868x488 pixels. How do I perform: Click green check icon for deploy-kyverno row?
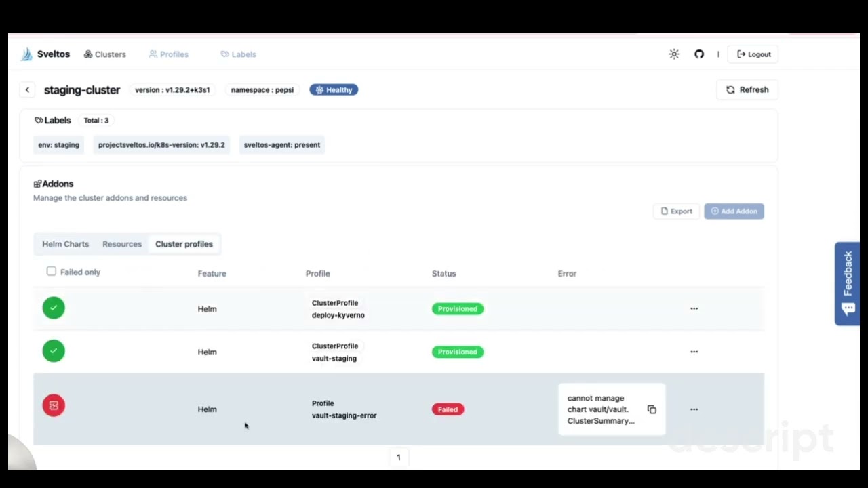(54, 308)
